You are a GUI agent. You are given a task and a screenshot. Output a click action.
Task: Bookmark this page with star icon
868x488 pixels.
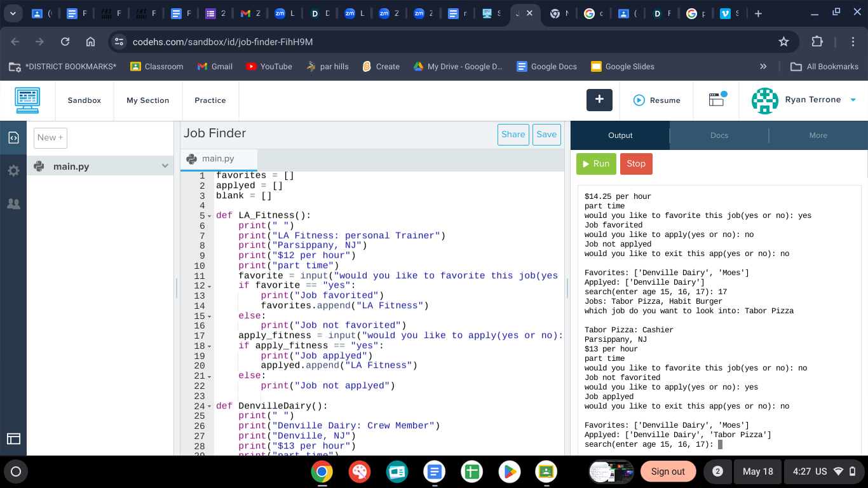click(x=783, y=42)
